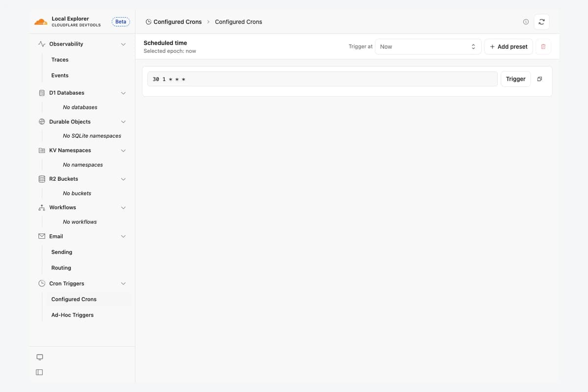The height and width of the screenshot is (392, 588).
Task: Click the Cron Triggers label
Action: [67, 284]
